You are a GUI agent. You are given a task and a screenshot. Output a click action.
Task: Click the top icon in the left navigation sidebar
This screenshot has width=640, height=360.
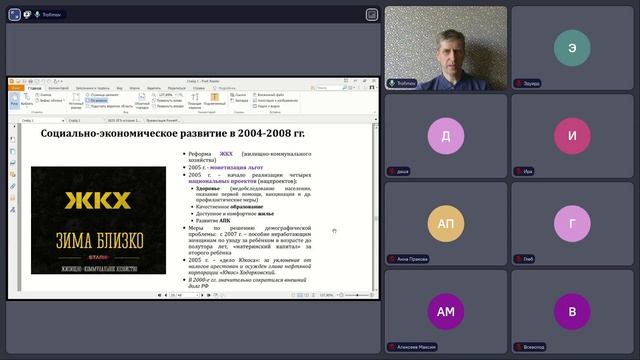click(x=13, y=140)
